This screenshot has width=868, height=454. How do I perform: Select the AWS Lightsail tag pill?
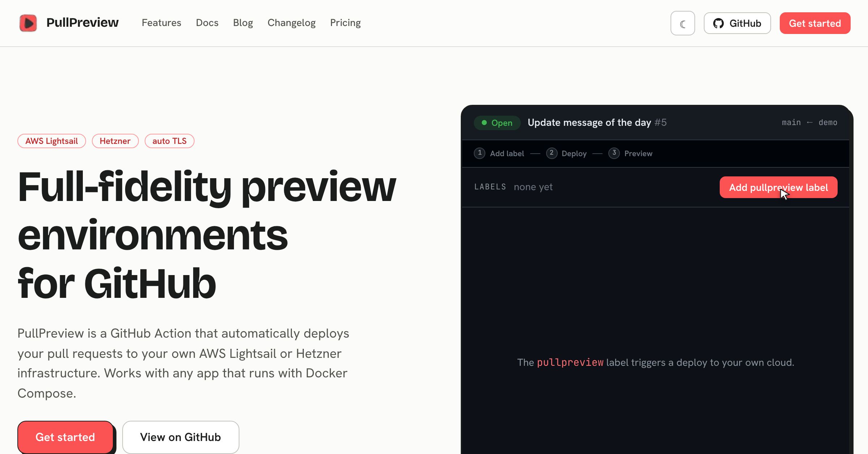point(52,141)
